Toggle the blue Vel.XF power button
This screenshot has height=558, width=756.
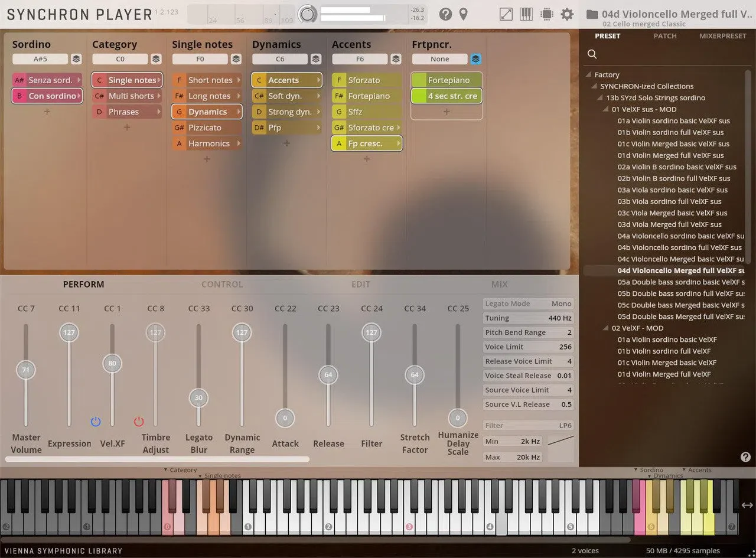96,422
